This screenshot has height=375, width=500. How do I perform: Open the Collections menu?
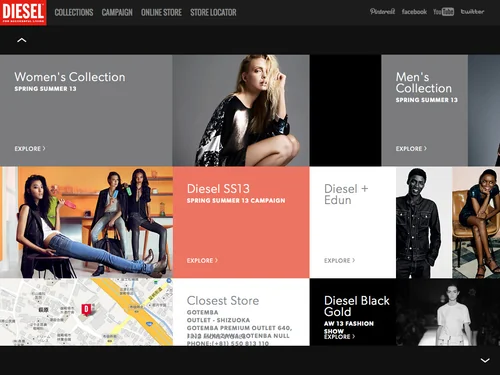[74, 13]
